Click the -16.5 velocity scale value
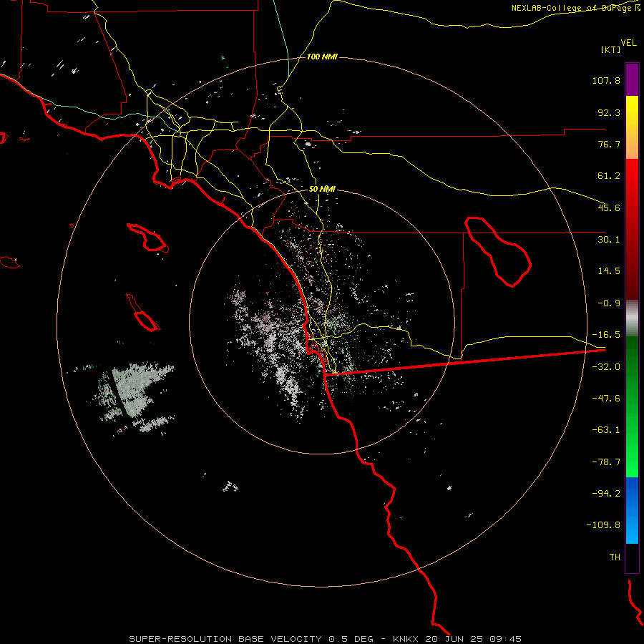Screen dimensions: 644x644 [606, 335]
